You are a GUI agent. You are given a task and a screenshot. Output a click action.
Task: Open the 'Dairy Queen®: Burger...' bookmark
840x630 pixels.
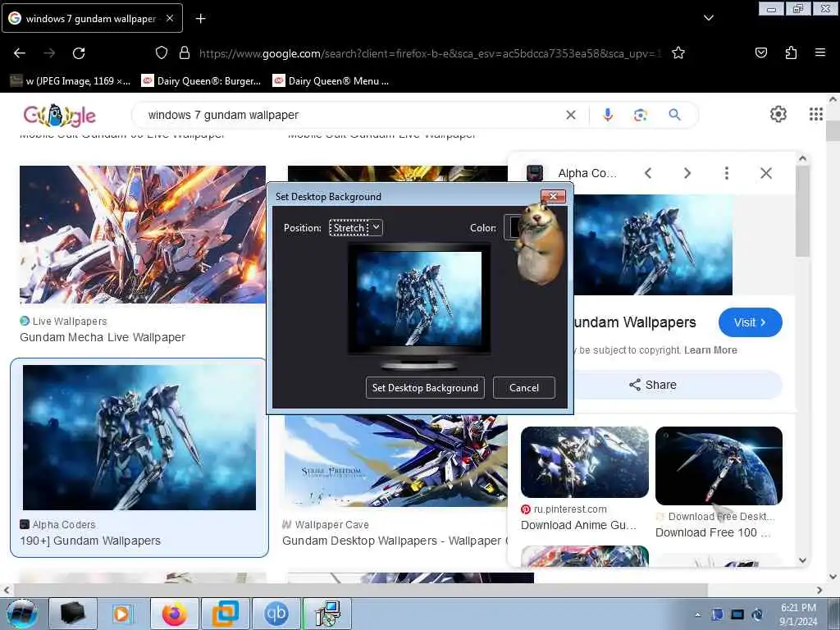[201, 81]
